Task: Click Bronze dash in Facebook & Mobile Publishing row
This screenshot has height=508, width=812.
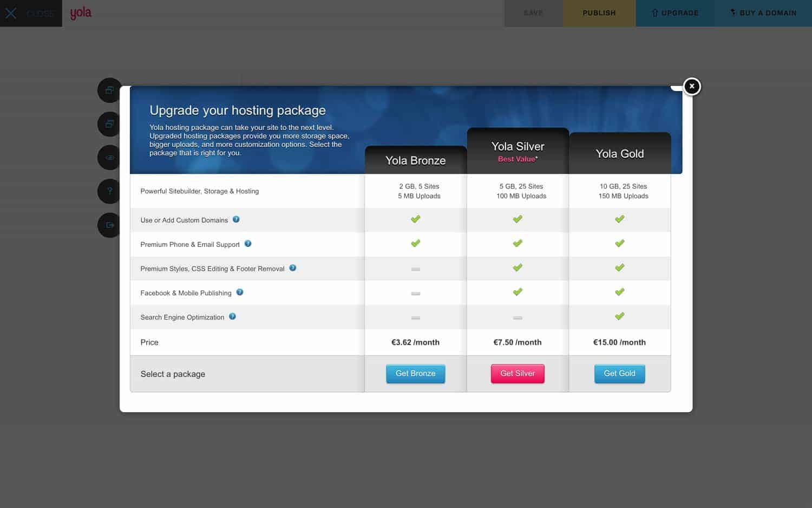Action: point(415,294)
